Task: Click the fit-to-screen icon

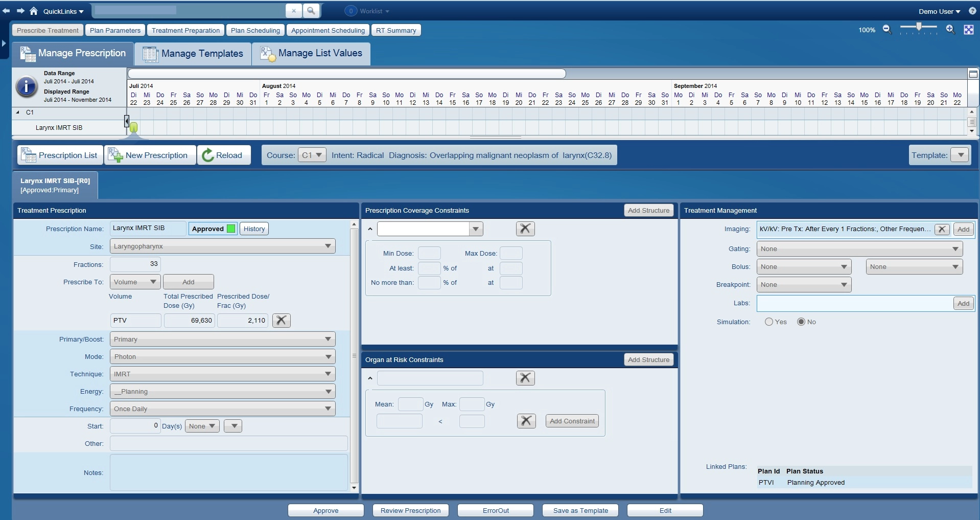Action: click(x=968, y=30)
